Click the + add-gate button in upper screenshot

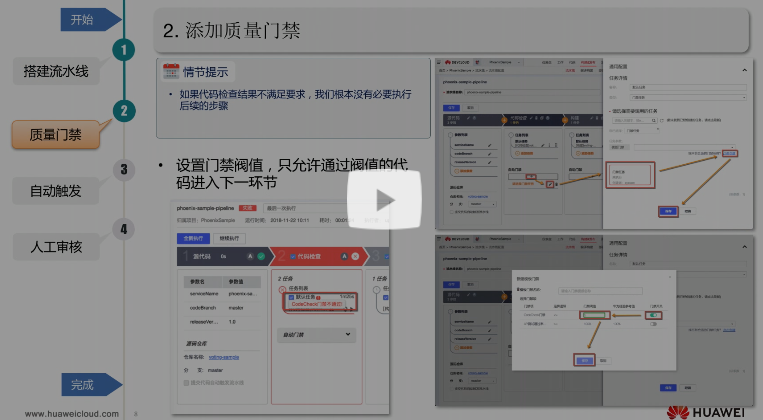click(531, 176)
